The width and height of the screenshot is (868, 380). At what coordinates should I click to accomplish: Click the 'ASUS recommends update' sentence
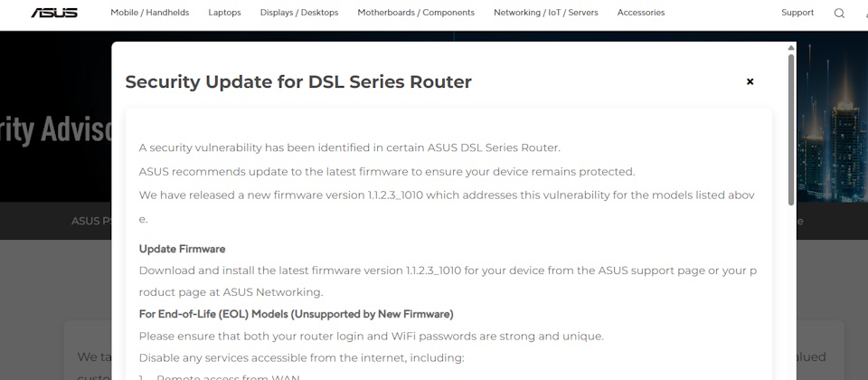387,171
